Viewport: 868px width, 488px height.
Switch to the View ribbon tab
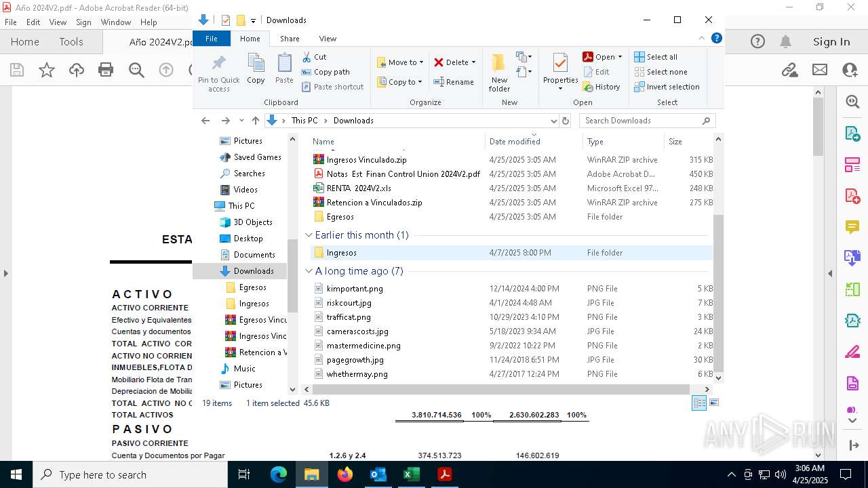[328, 39]
